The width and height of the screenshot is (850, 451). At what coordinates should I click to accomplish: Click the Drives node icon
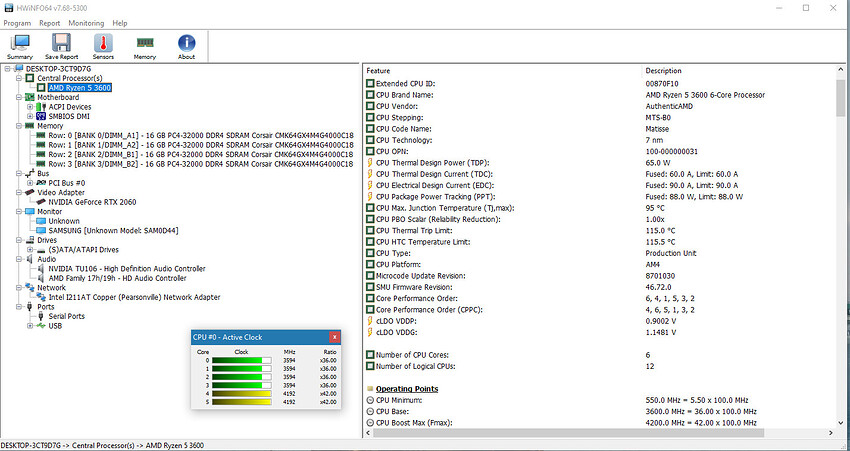tap(30, 240)
